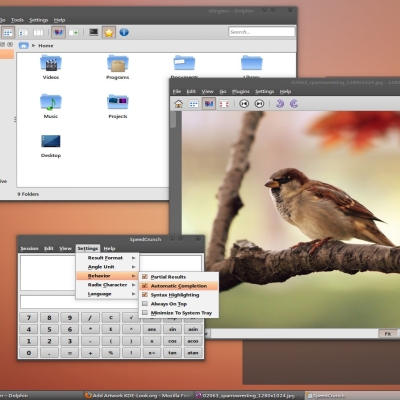Click the sin button in SpeedCrunch
Viewport: 400px width, 400px height.
coord(172,329)
